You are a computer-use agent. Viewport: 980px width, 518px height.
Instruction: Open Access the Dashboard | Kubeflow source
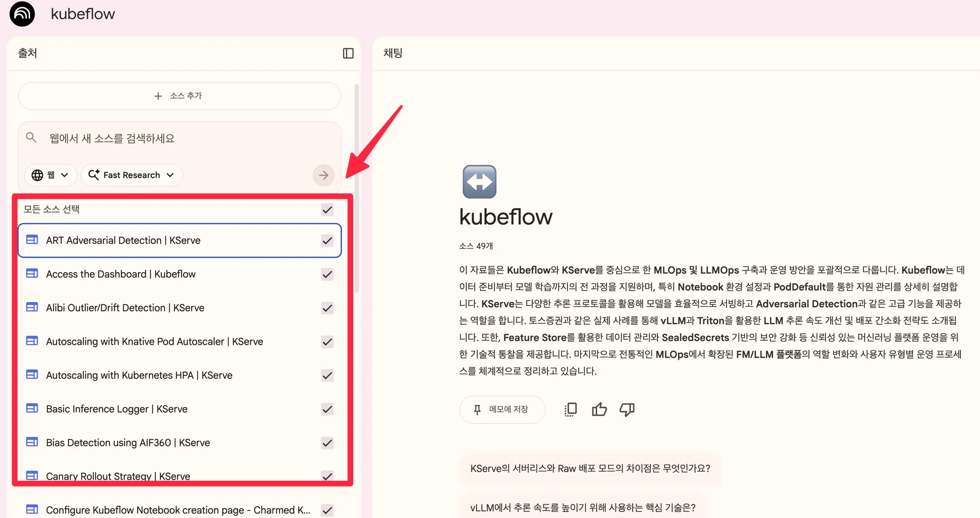coord(121,274)
